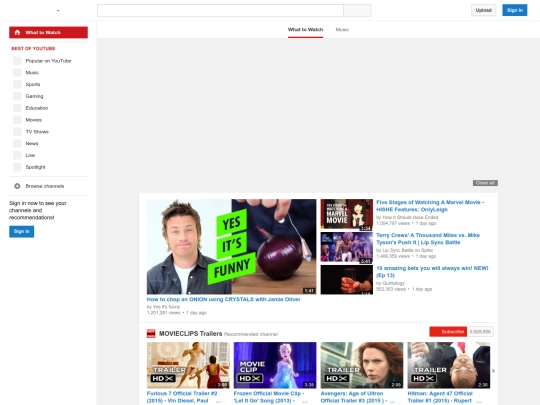Open 'Yes it's funny' channel link
540x405 pixels.
click(166, 307)
